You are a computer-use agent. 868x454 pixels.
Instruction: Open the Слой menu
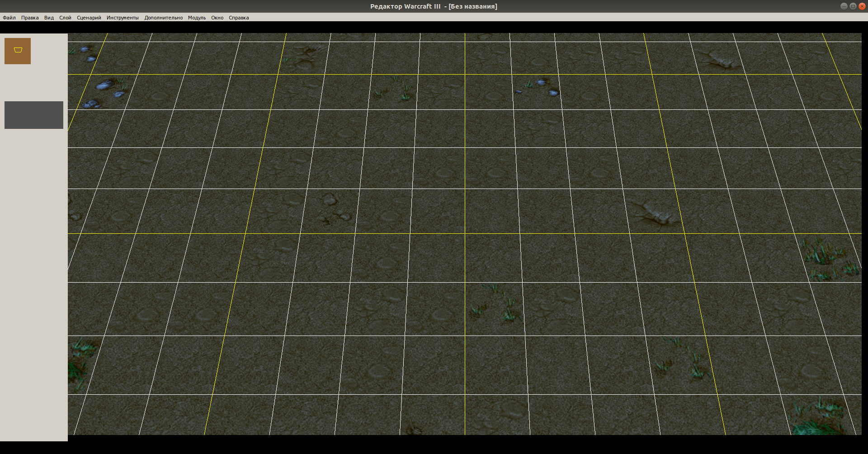pyautogui.click(x=65, y=18)
